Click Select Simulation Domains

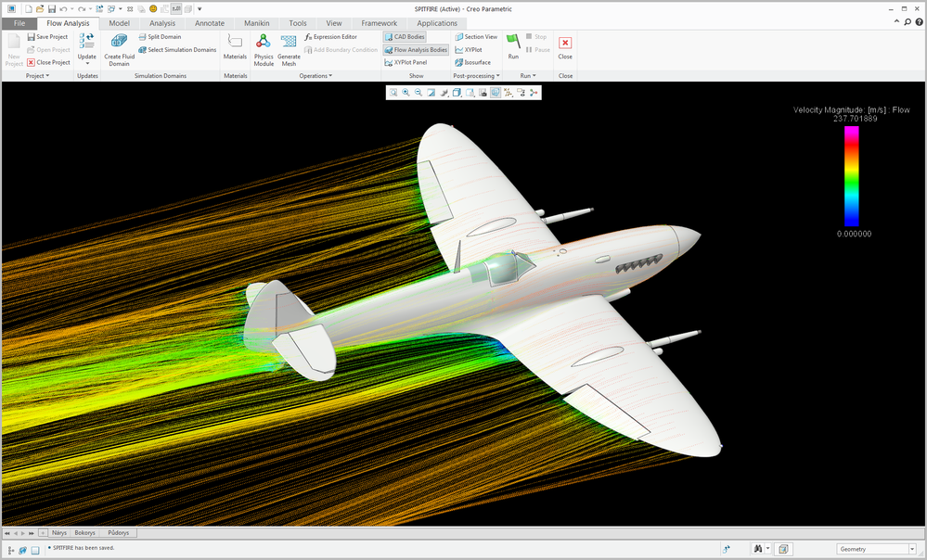pos(177,50)
